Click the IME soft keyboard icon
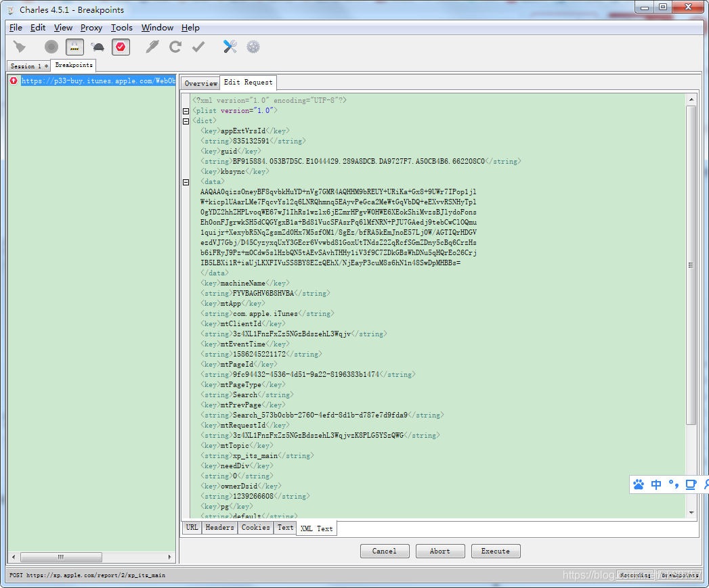This screenshot has width=709, height=588. 691,484
